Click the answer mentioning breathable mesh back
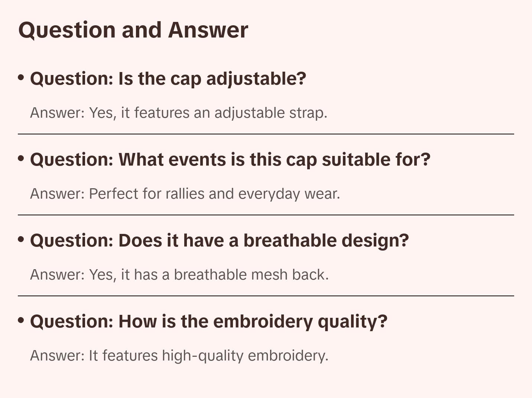The width and height of the screenshot is (532, 398). click(x=179, y=275)
